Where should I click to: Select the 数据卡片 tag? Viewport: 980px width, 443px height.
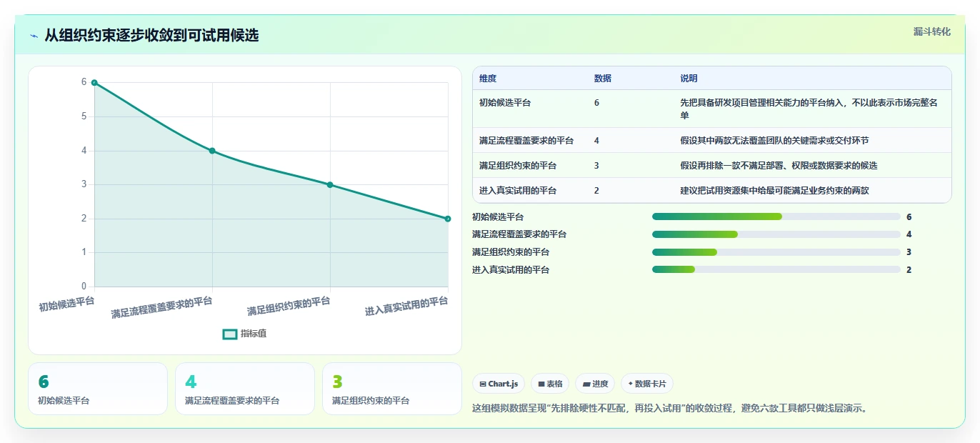(647, 384)
